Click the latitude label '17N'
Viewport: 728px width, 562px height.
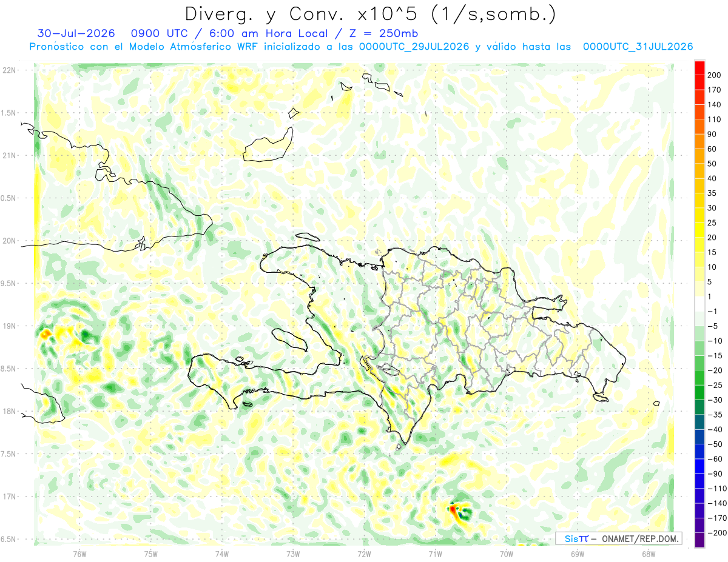(8, 497)
